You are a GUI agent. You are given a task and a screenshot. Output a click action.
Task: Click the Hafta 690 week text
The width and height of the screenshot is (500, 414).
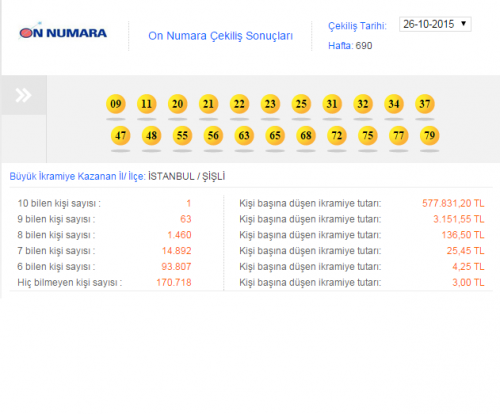(x=350, y=46)
